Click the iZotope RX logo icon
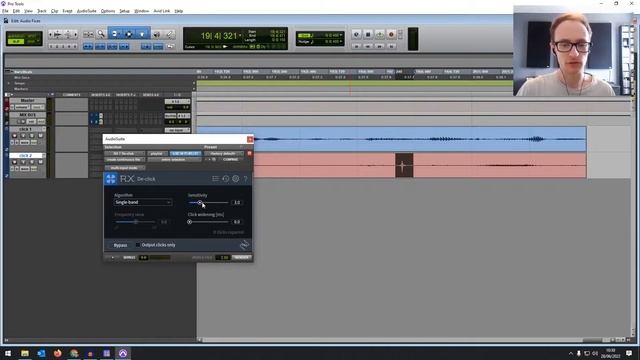This screenshot has height=360, width=640. (111, 179)
